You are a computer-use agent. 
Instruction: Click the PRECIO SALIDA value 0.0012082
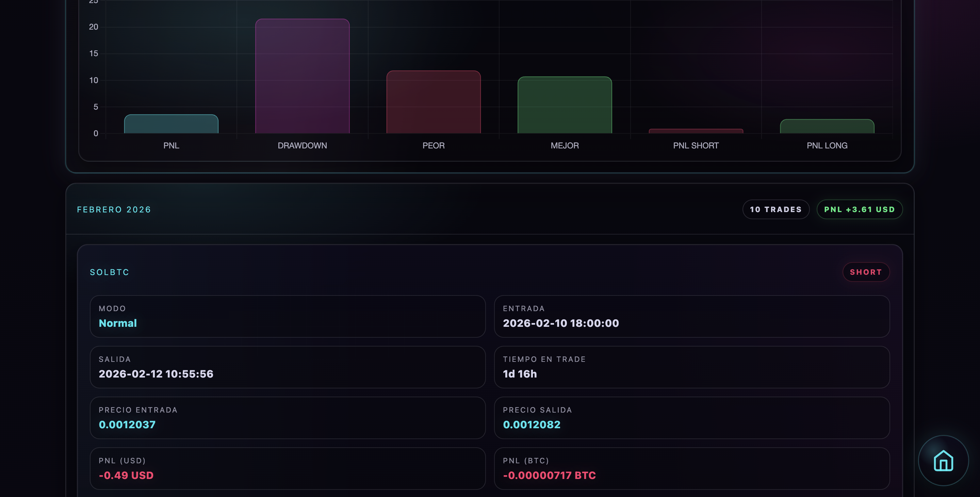click(x=532, y=424)
